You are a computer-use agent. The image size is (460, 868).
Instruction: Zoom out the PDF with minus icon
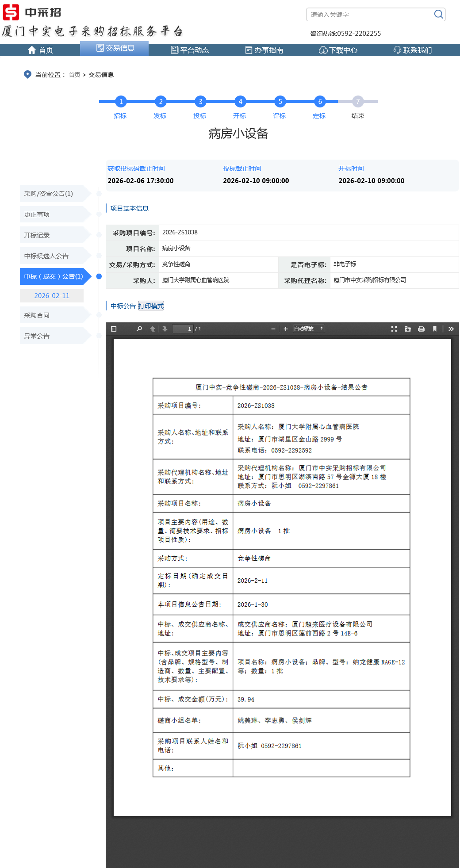tap(273, 329)
